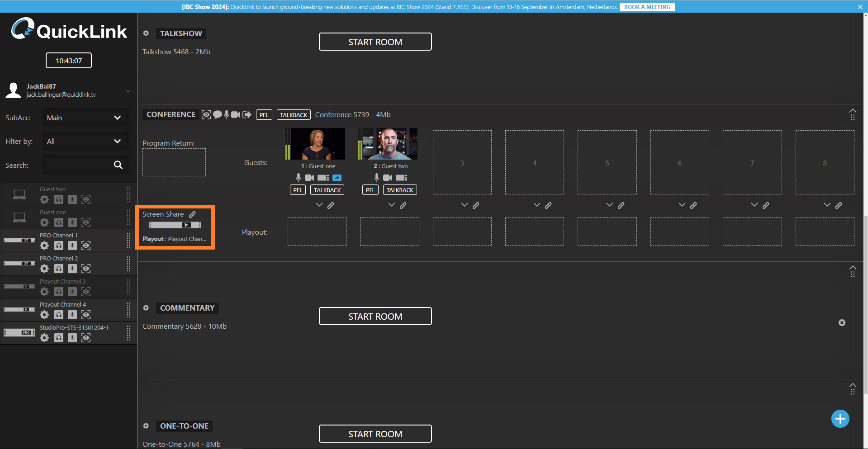Open the SubAcc Main dropdown
This screenshot has height=449, width=868.
pyautogui.click(x=85, y=118)
